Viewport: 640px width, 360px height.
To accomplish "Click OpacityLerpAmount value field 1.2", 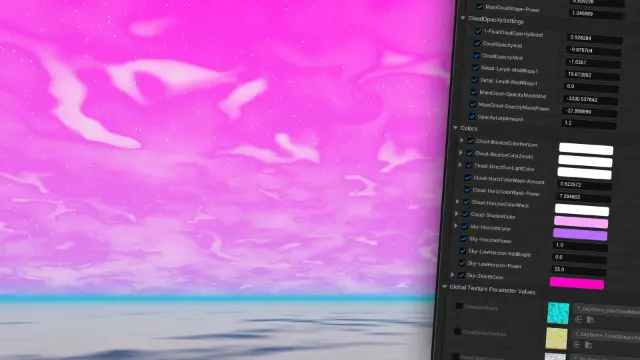I will coord(589,124).
